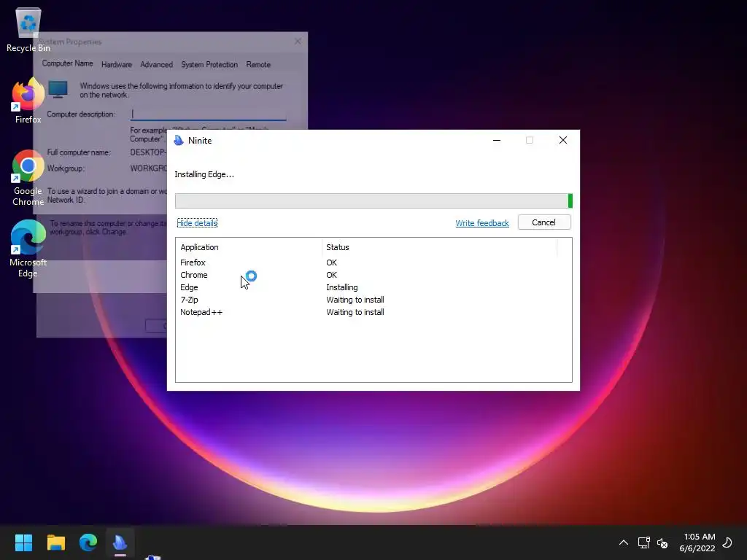Select the Firefox desktop shortcut
Image resolution: width=747 pixels, height=560 pixels.
28,101
